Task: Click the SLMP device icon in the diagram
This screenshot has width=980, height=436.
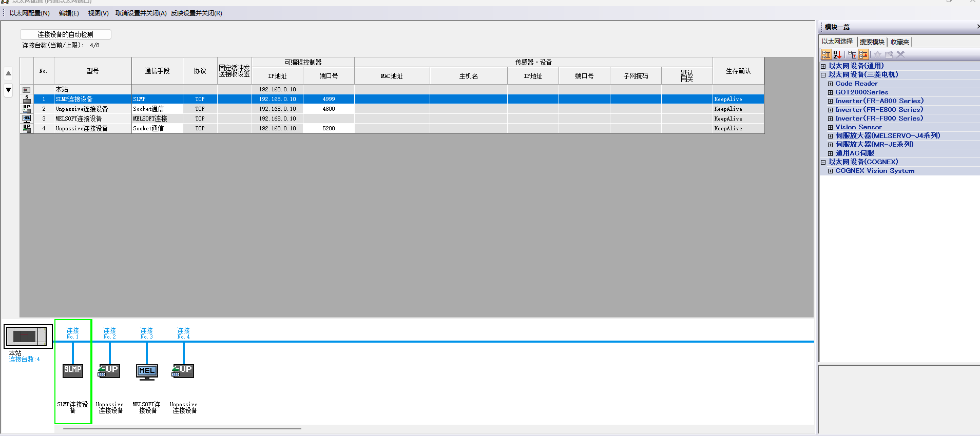Action: (x=72, y=370)
